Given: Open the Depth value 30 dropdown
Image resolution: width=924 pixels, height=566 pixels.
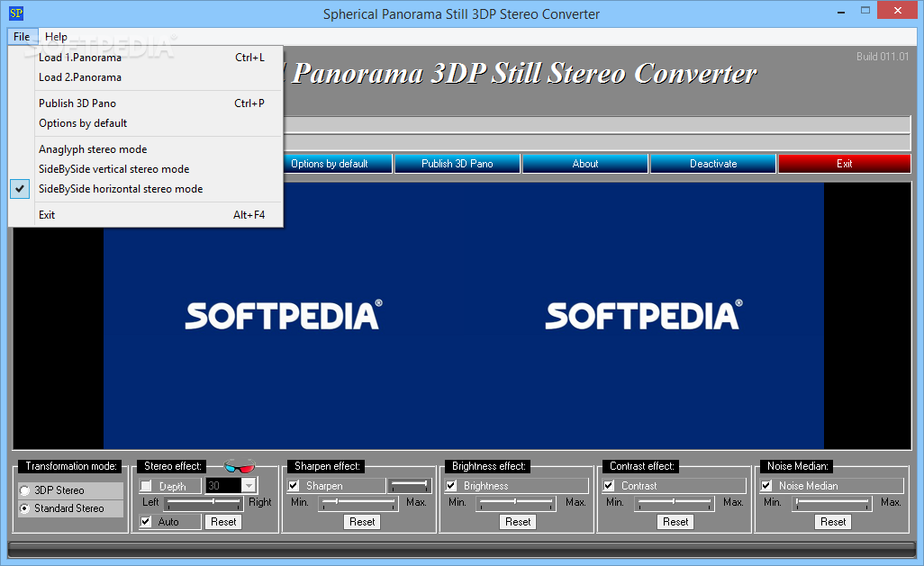Looking at the screenshot, I should pyautogui.click(x=249, y=486).
